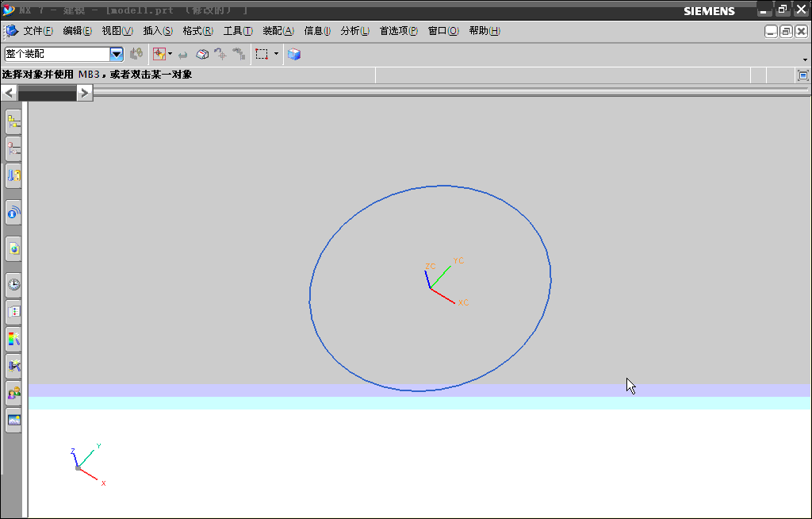Open the snap point dropdown arrow

pos(170,54)
